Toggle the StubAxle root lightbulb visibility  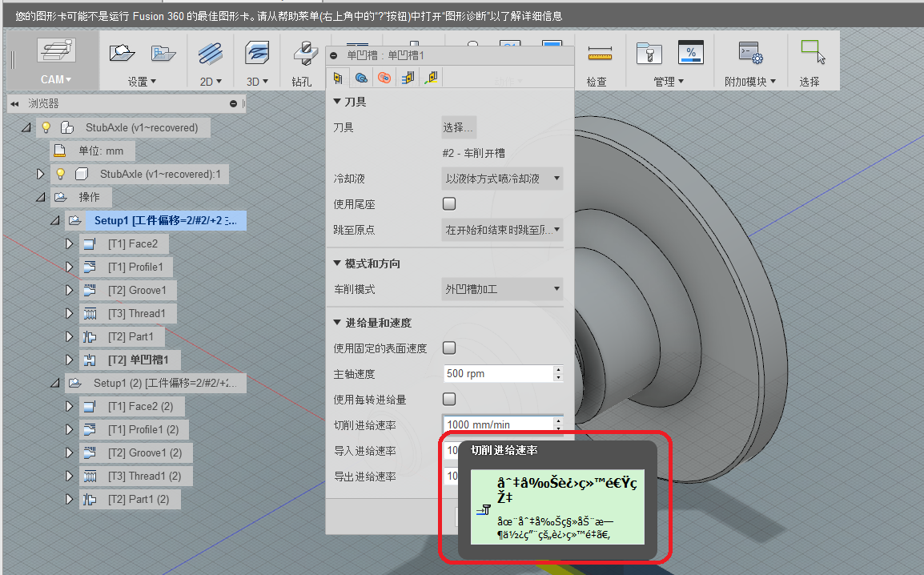[x=46, y=127]
